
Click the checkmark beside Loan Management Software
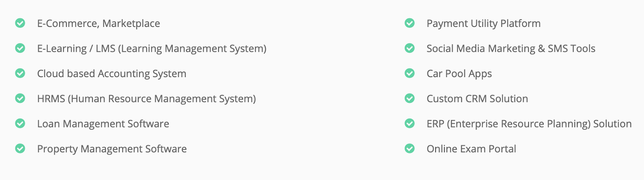click(x=20, y=124)
